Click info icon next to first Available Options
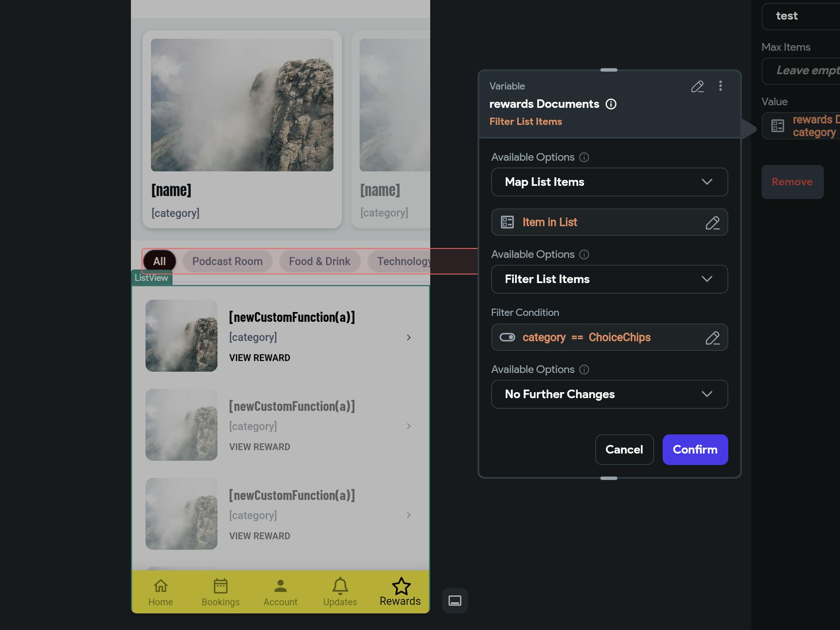This screenshot has height=630, width=840. coord(584,157)
